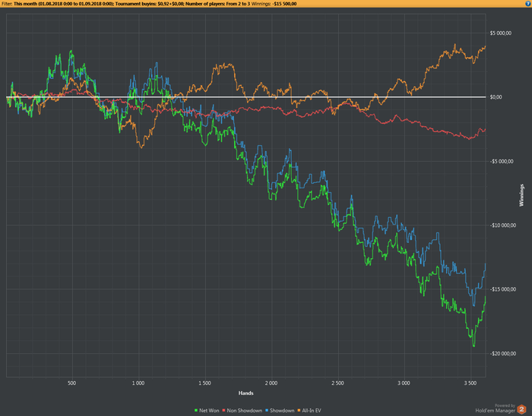Click the Hands x-axis title
Image resolution: width=532 pixels, height=416 pixels.
246,393
